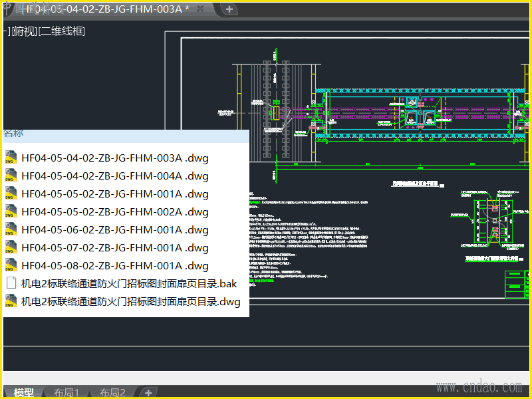The image size is (532, 399).
Task: Open the 布局2 layout tab
Action: click(112, 393)
